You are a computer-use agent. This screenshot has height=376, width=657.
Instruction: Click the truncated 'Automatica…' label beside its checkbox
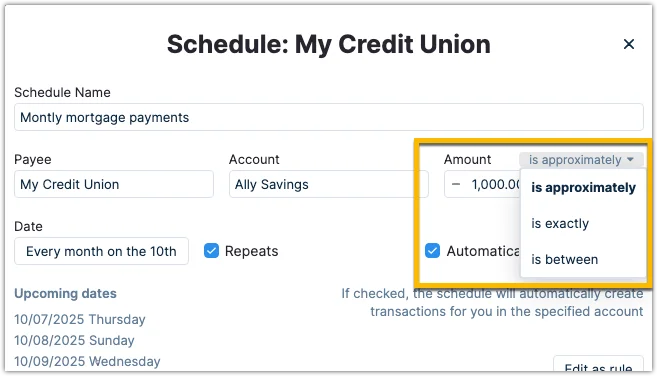point(483,251)
